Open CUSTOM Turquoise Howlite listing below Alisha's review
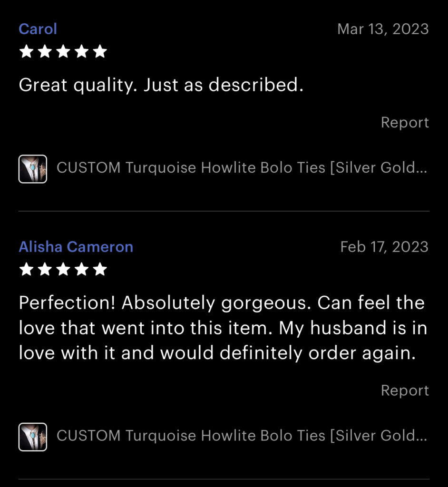 coord(242,436)
